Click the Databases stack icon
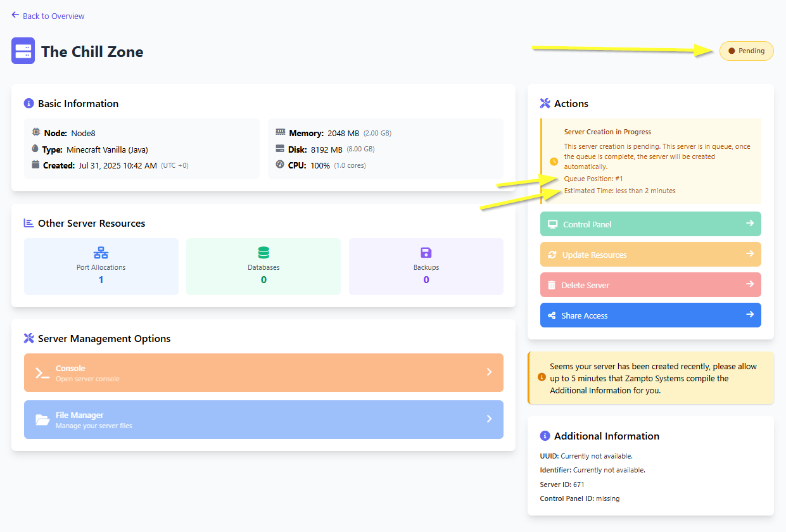The image size is (786, 532). click(263, 253)
